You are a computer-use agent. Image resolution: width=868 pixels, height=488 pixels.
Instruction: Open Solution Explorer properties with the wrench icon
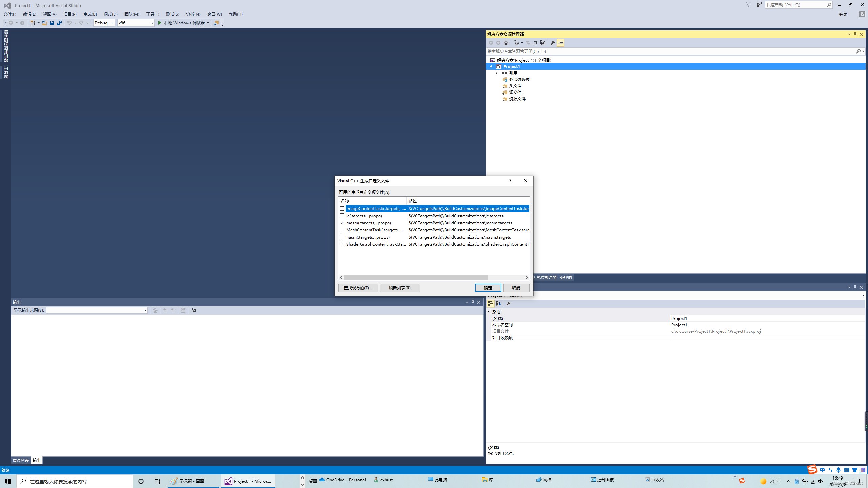pos(553,43)
